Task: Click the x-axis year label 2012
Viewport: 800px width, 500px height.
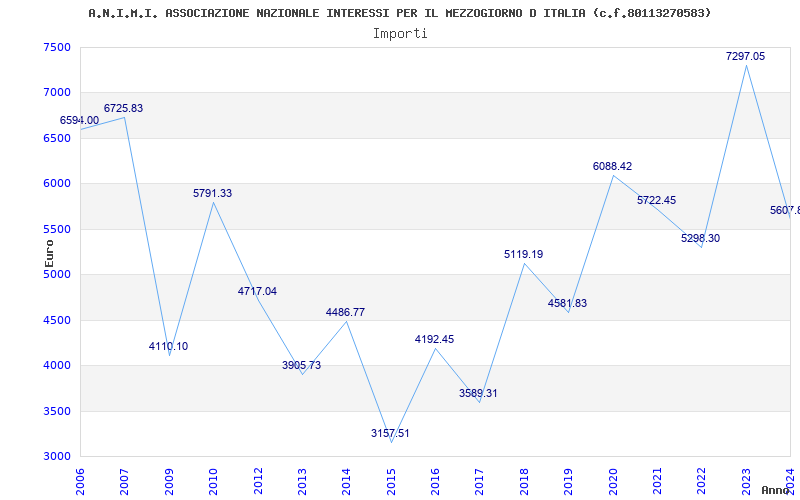Action: 258,481
